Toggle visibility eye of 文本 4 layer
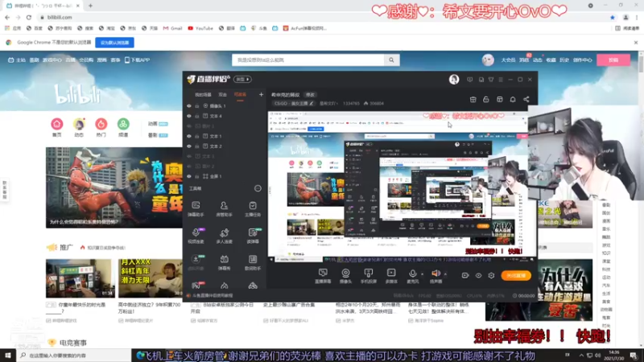The height and width of the screenshot is (362, 644). pos(189,116)
